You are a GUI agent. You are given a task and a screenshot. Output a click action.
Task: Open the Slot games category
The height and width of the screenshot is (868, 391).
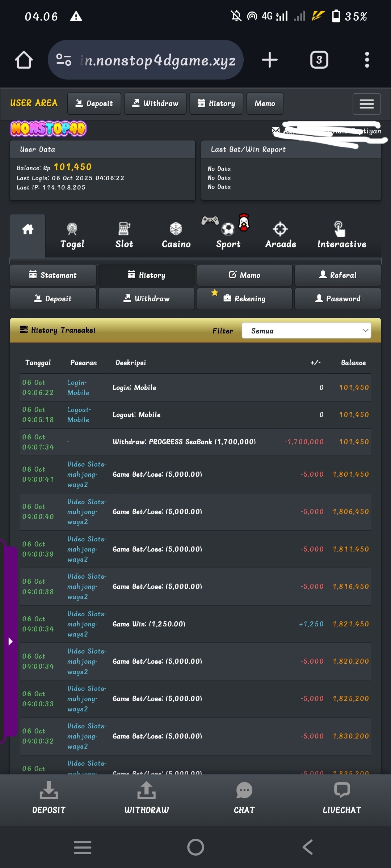tap(124, 235)
